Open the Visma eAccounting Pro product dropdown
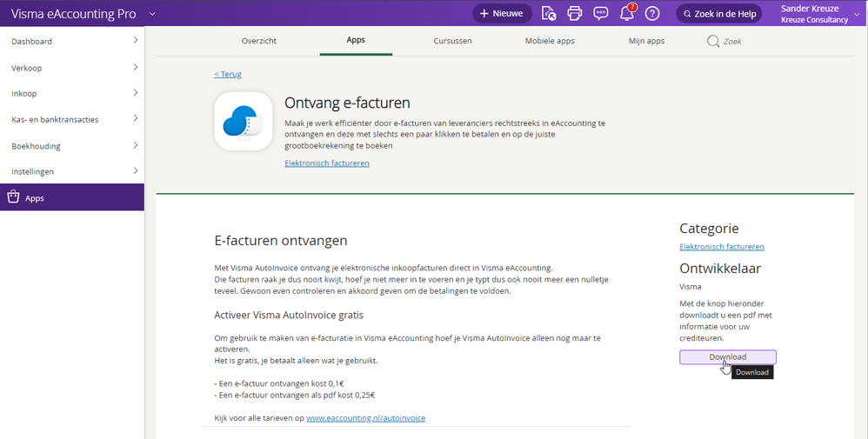The height and width of the screenshot is (439, 868). coord(152,14)
